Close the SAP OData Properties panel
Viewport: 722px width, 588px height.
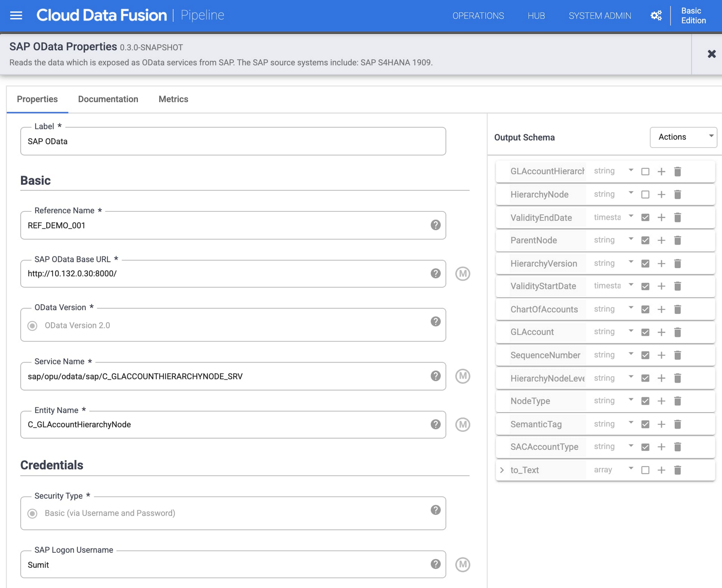712,54
